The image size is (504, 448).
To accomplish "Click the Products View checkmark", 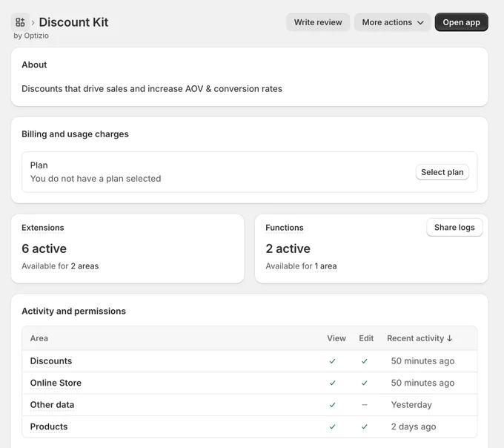I will 332,426.
